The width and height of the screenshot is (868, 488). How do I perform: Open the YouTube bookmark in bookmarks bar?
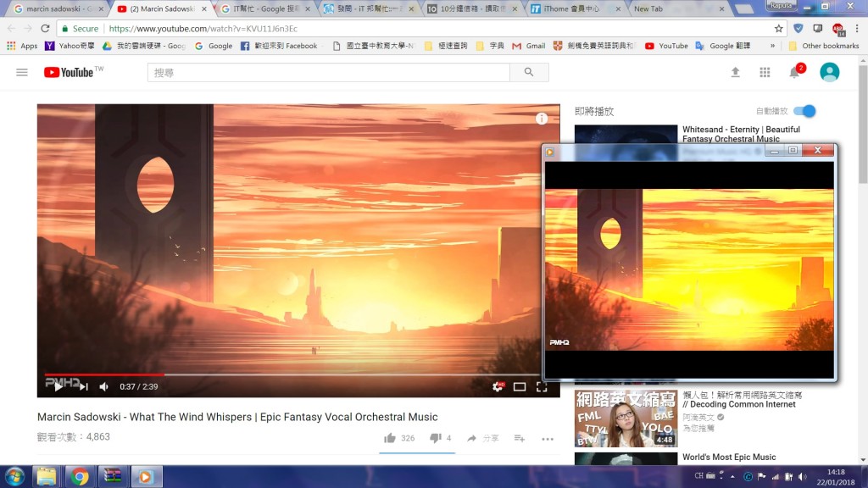click(666, 46)
